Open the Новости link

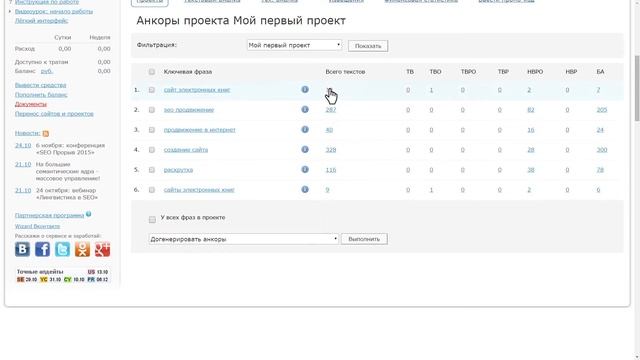click(x=27, y=133)
